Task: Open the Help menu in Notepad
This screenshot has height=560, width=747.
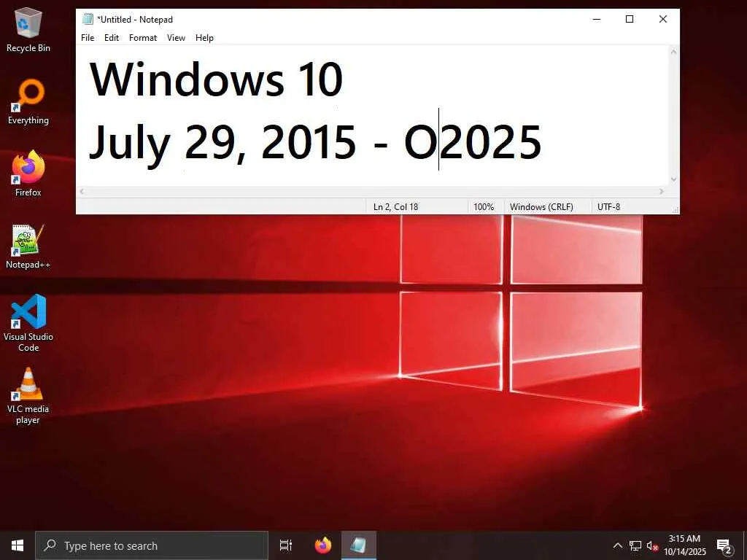Action: tap(204, 38)
